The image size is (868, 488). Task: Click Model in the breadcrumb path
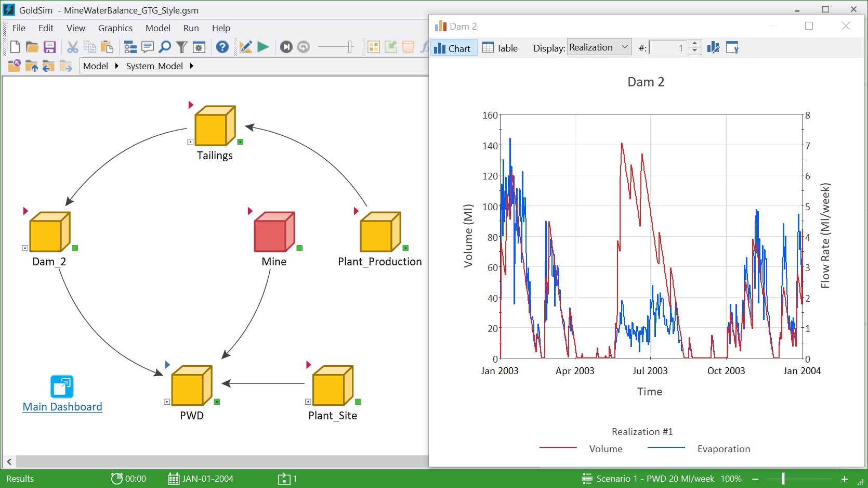pos(96,66)
